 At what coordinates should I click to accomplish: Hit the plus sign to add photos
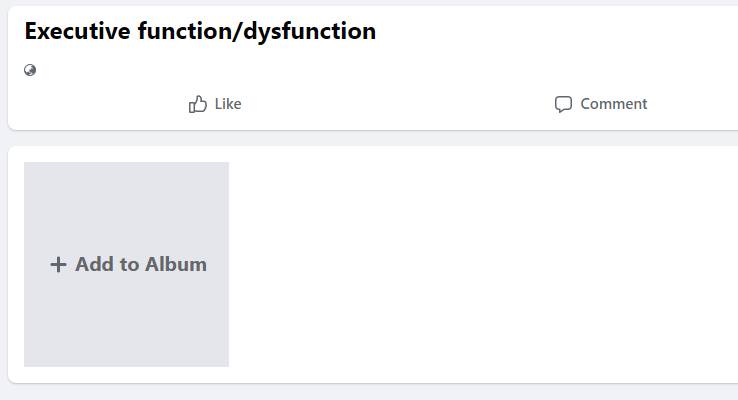click(58, 264)
